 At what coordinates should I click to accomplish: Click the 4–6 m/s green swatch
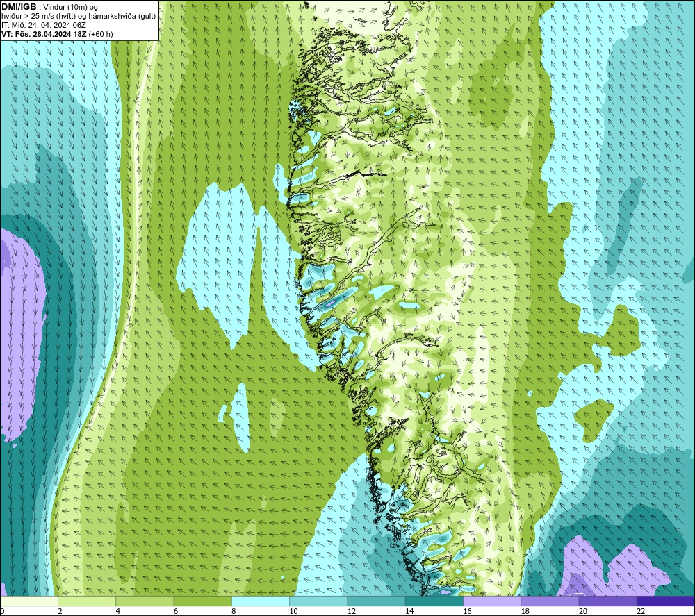(145, 601)
